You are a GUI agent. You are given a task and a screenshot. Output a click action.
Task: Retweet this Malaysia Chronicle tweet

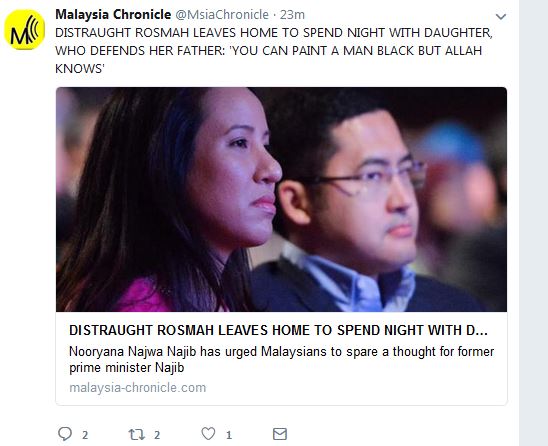pos(136,434)
